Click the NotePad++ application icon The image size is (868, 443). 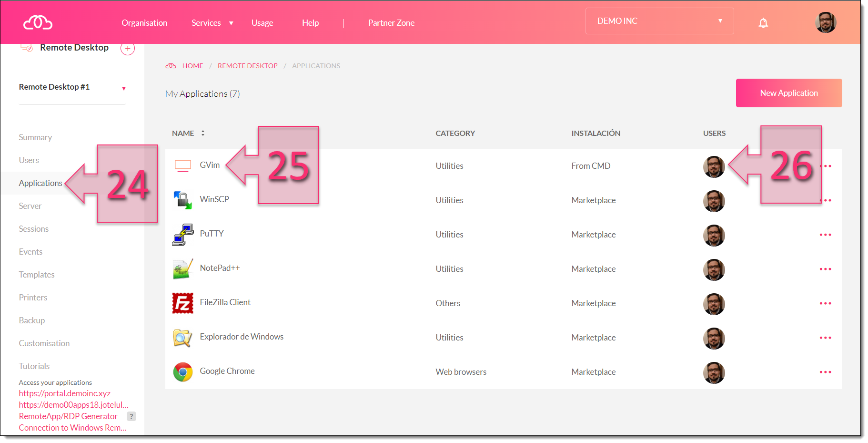pos(182,268)
